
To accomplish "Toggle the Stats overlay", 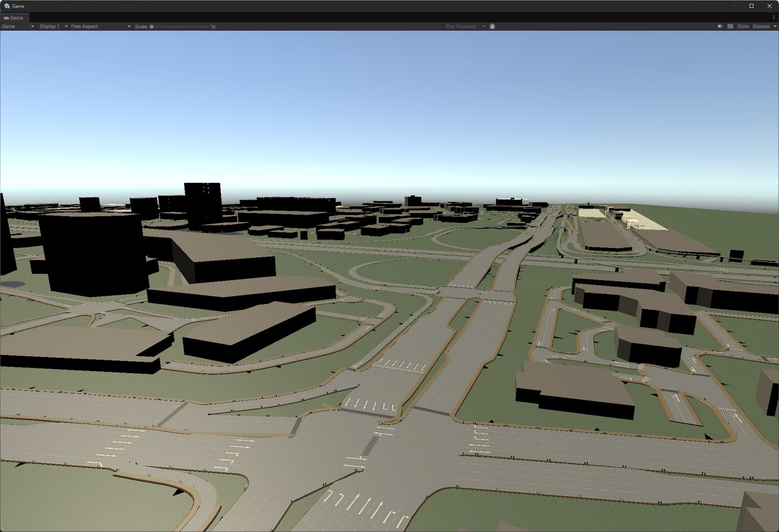I will 743,27.
